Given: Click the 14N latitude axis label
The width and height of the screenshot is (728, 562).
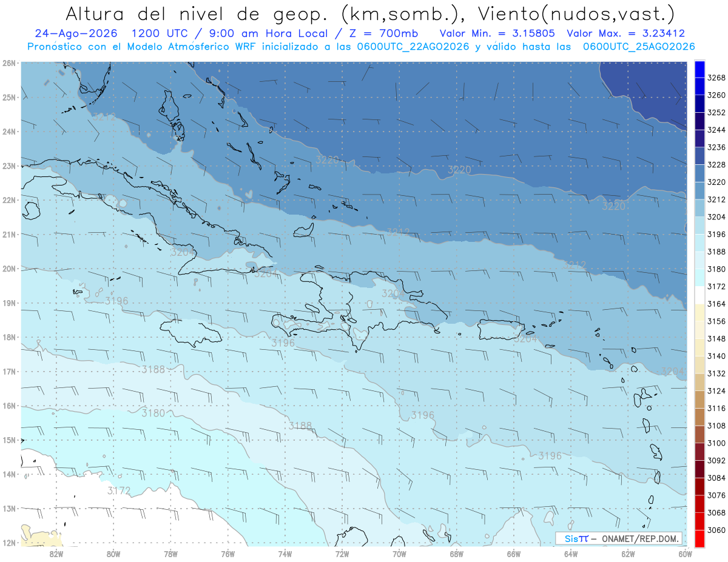Looking at the screenshot, I should pyautogui.click(x=8, y=474).
